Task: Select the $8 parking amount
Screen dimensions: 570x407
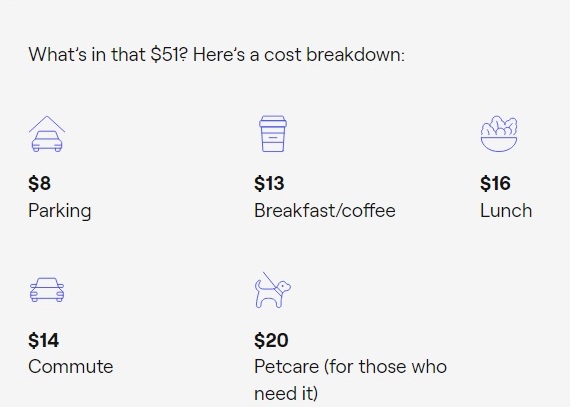Action: point(40,183)
